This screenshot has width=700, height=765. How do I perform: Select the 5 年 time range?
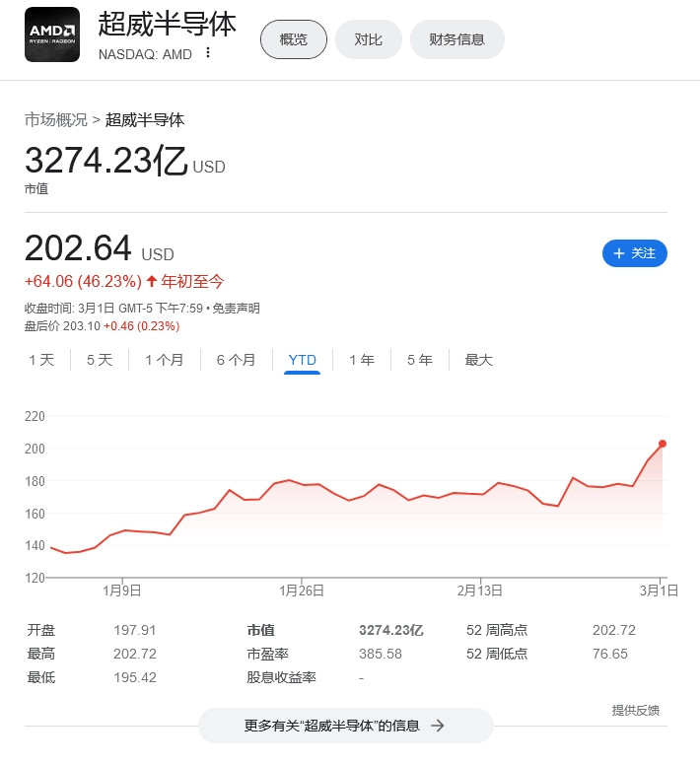[x=420, y=360]
